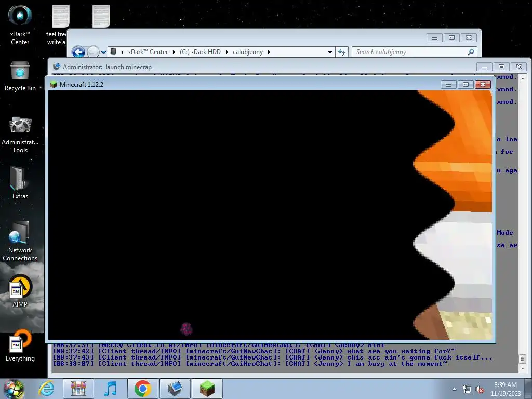Screen dimensions: 532x399
Task: Click the Windows Start orb
Action: click(14, 389)
